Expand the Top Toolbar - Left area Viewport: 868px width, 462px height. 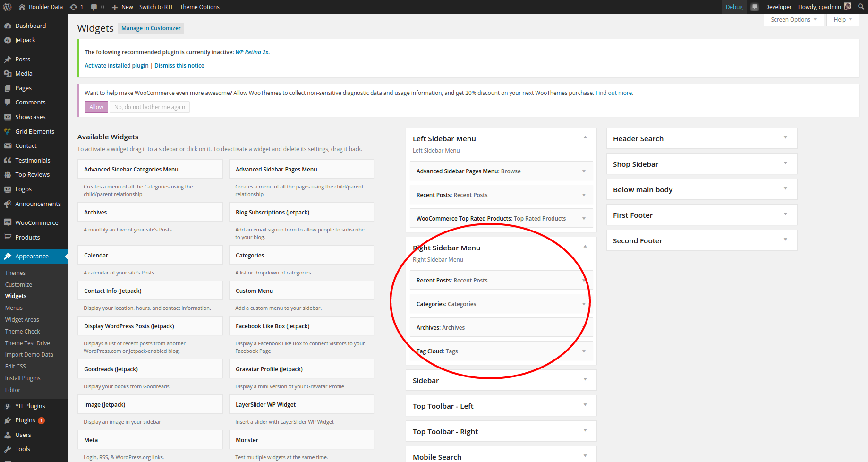(585, 405)
